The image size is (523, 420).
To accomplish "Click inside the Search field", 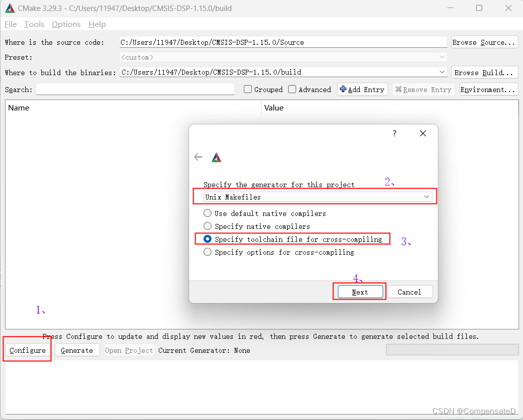I will tap(134, 90).
